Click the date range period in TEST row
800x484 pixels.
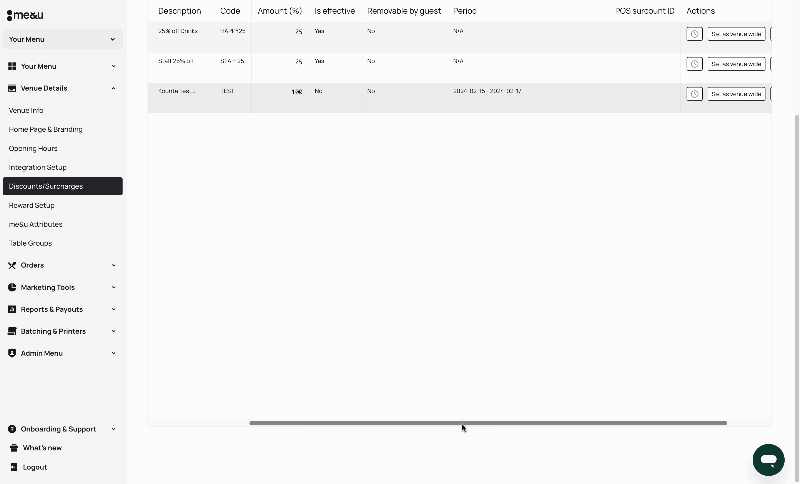(487, 91)
